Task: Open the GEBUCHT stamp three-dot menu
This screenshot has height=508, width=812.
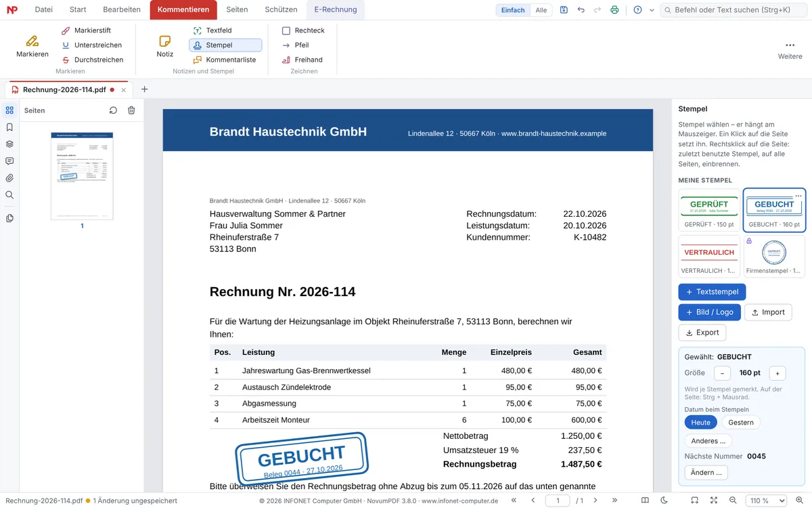Action: [798, 196]
